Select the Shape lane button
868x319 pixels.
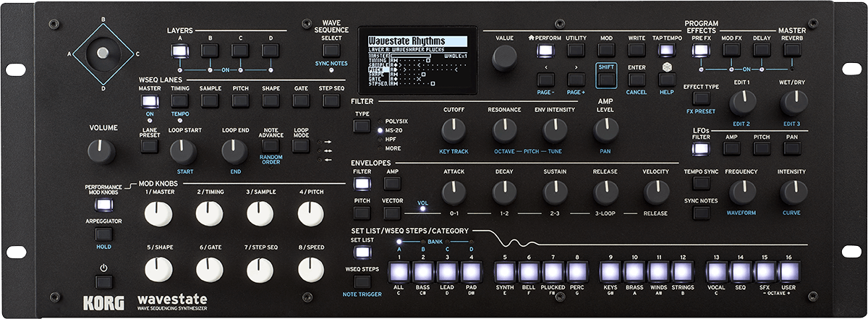271,101
